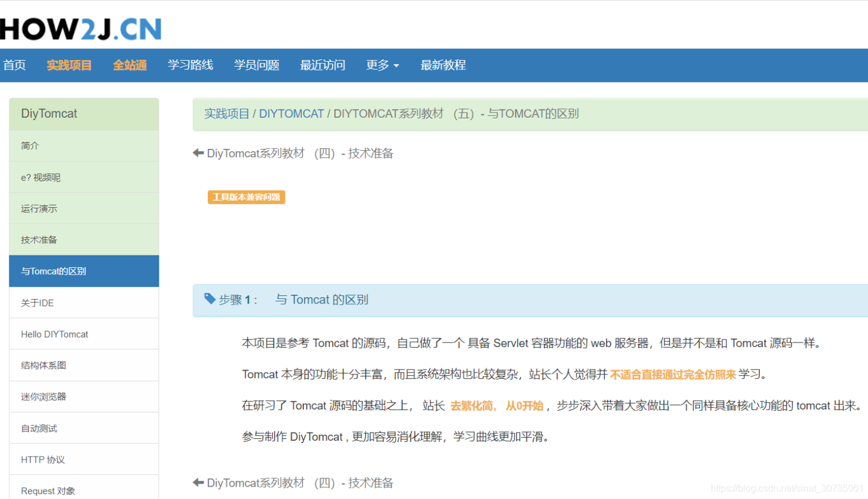Open the top DiyTomcat系列教材(四) 技术准备 link
868x499 pixels.
pyautogui.click(x=300, y=154)
